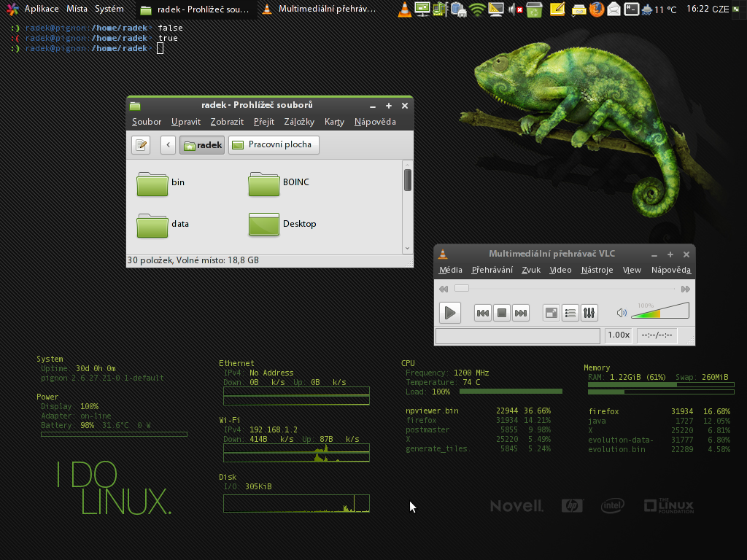The height and width of the screenshot is (560, 747).
Task: Select the Pracovní plocha path button
Action: 274,144
